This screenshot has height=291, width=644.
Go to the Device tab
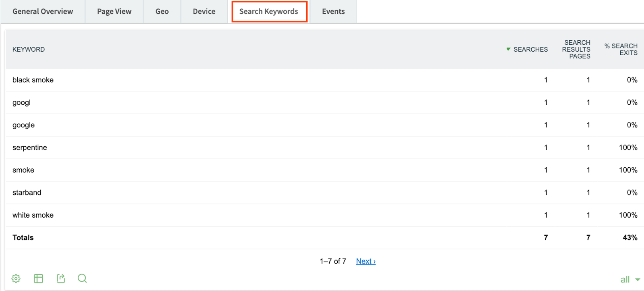click(x=204, y=12)
